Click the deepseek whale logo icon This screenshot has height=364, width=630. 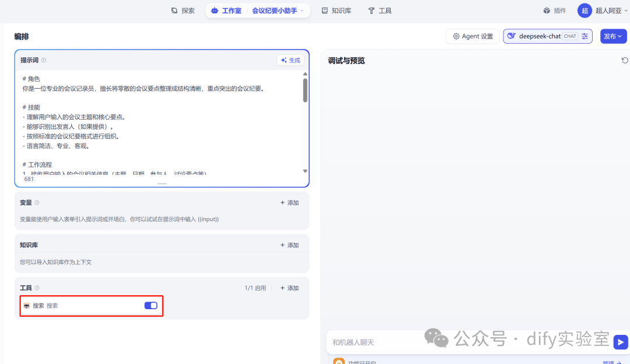click(x=512, y=36)
